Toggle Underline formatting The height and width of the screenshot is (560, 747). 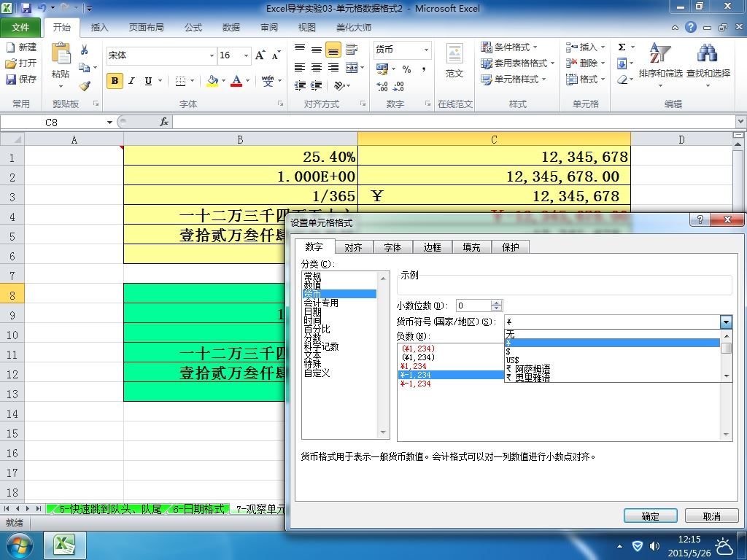click(x=149, y=81)
